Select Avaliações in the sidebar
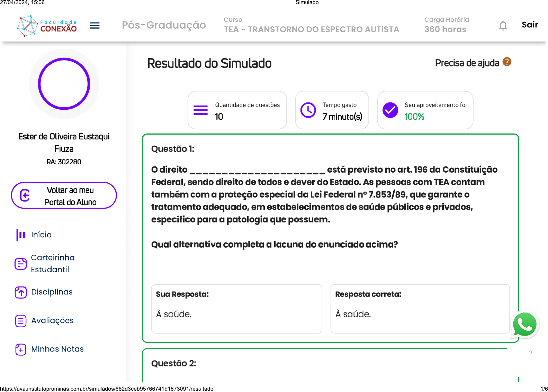The height and width of the screenshot is (392, 548). coord(52,321)
